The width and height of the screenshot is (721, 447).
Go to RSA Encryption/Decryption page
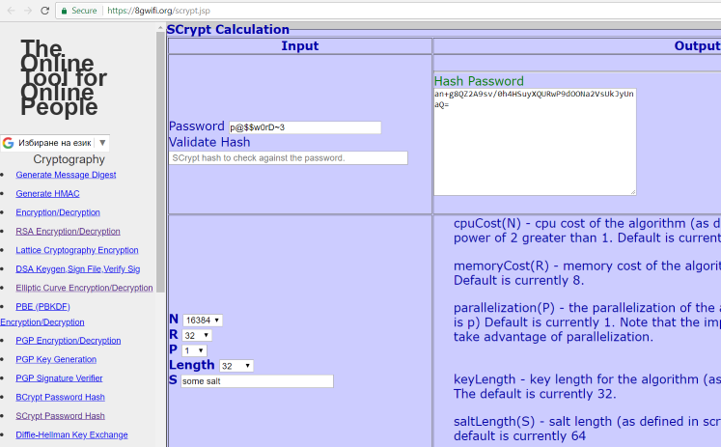coord(68,231)
